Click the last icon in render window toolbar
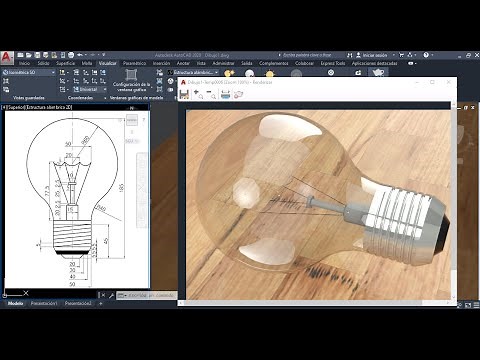Image resolution: width=480 pixels, height=360 pixels. pos(238,95)
